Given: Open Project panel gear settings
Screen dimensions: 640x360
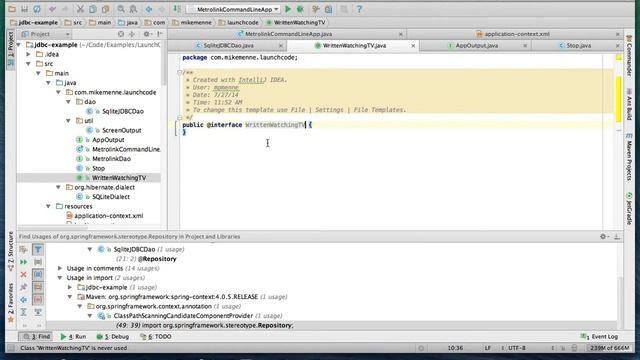Looking at the screenshot, I should click(x=147, y=34).
